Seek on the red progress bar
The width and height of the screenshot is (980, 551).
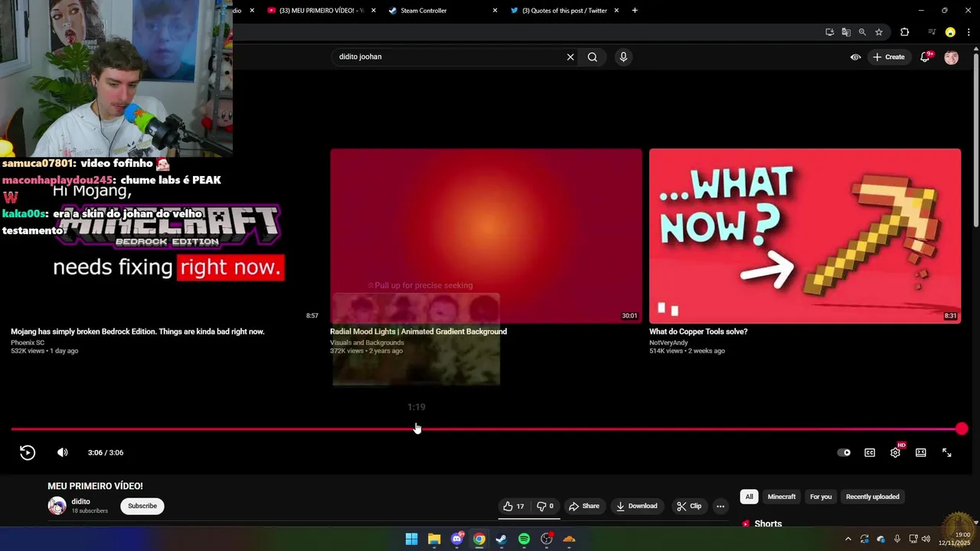click(x=486, y=429)
